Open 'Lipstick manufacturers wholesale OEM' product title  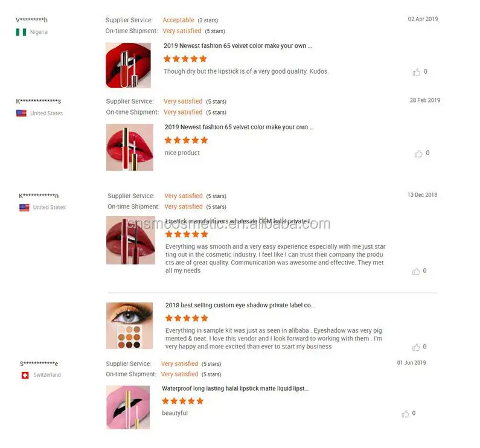point(237,222)
